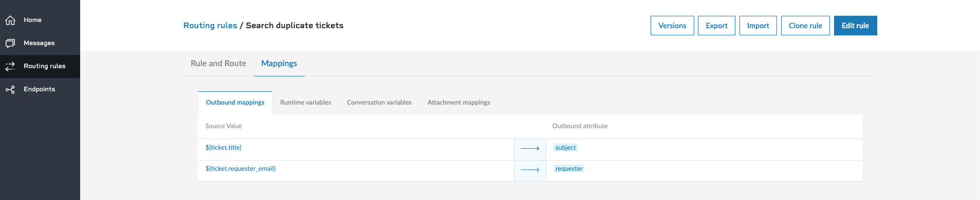
Task: Follow the Routing rules breadcrumb link
Action: click(x=210, y=26)
